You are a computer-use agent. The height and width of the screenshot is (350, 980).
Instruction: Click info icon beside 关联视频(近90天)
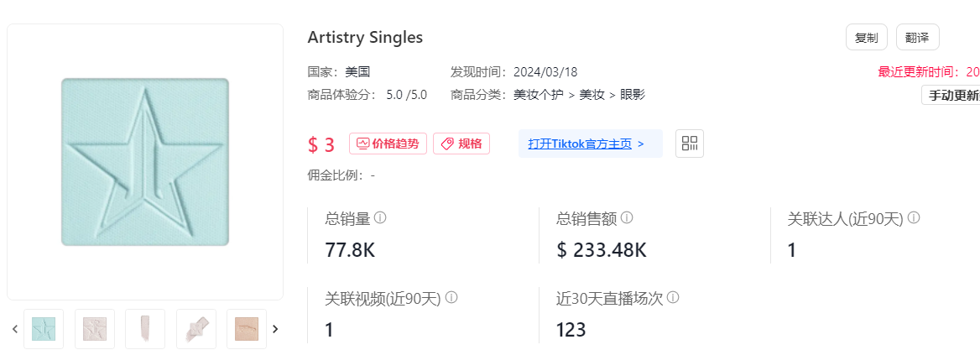pyautogui.click(x=451, y=298)
